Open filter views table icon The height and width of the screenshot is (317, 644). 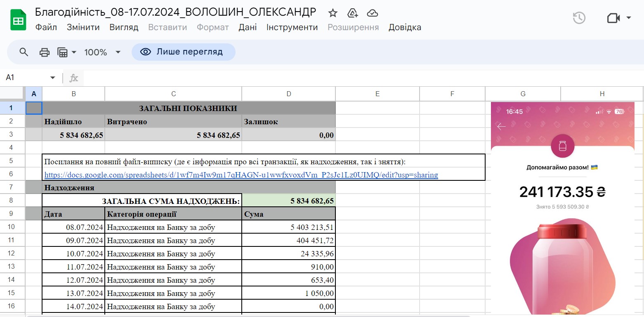[63, 52]
